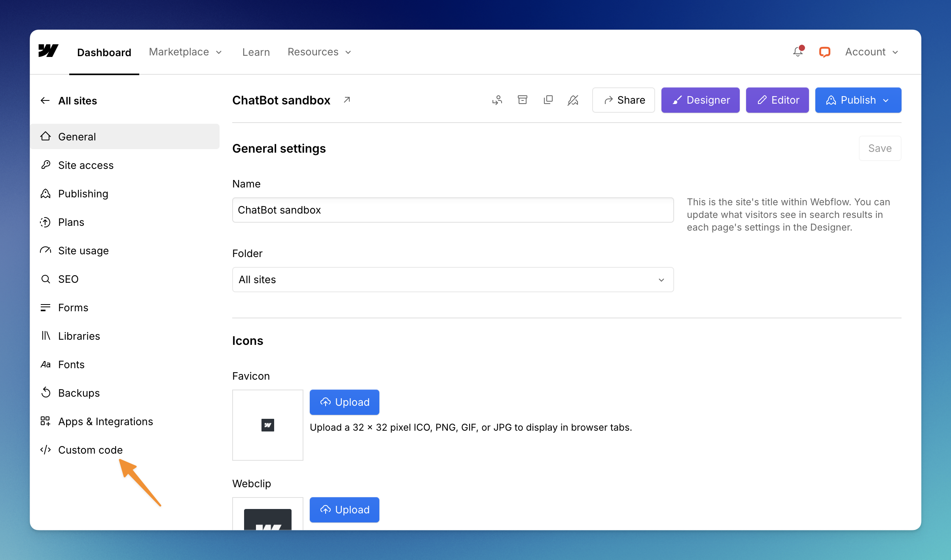Open the Account dropdown menu
Screen dimensions: 951x560
871,52
